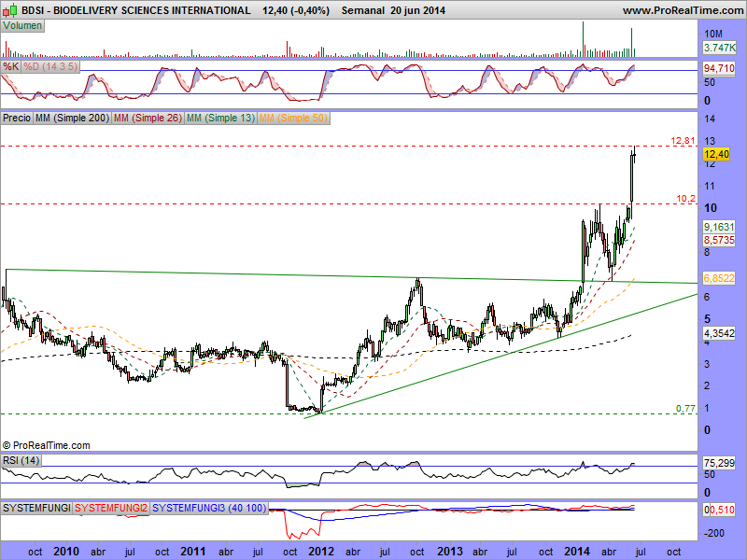Image resolution: width=747 pixels, height=560 pixels.
Task: Select the SYSTEMFUNGI2 indicator label
Action: (x=111, y=508)
